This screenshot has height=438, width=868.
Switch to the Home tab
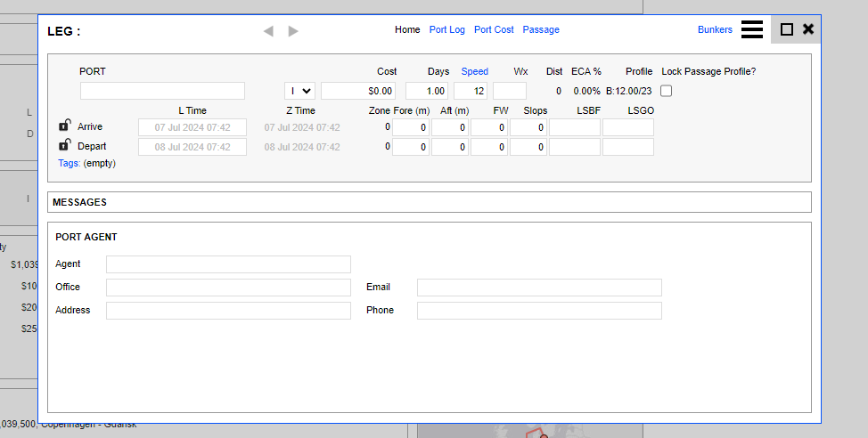[x=407, y=30]
